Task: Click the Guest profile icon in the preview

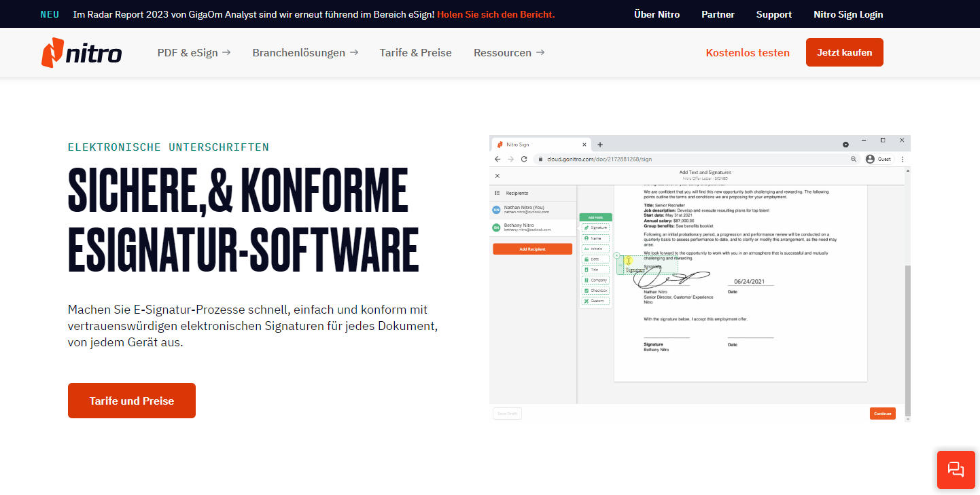Action: point(870,159)
